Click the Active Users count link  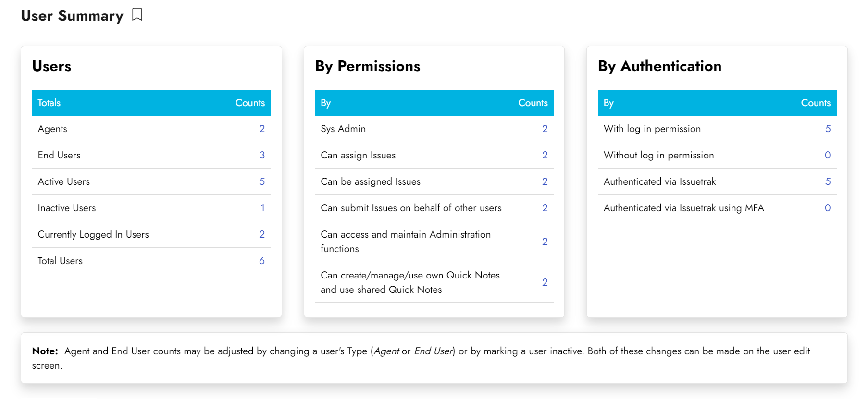coord(262,181)
